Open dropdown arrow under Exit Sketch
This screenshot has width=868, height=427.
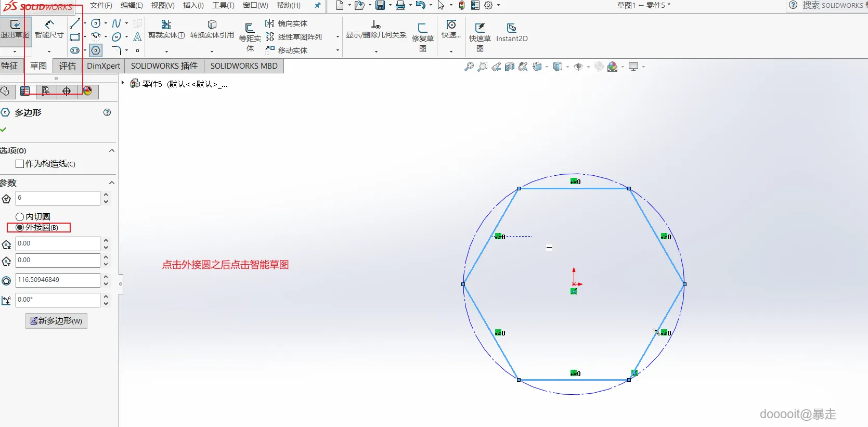click(x=15, y=51)
